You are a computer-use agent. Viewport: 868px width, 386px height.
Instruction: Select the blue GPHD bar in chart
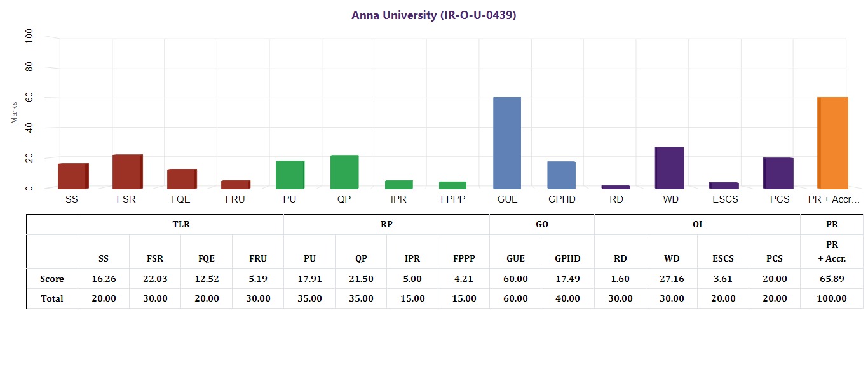tap(561, 175)
